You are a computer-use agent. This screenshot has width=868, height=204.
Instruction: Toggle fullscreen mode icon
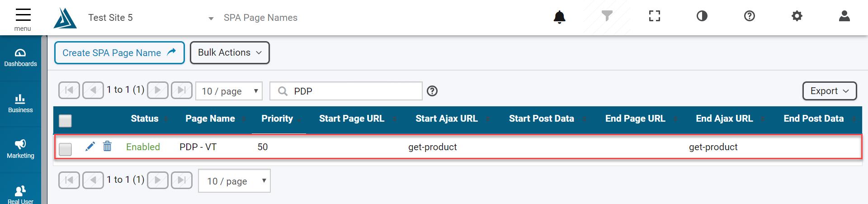pos(654,16)
